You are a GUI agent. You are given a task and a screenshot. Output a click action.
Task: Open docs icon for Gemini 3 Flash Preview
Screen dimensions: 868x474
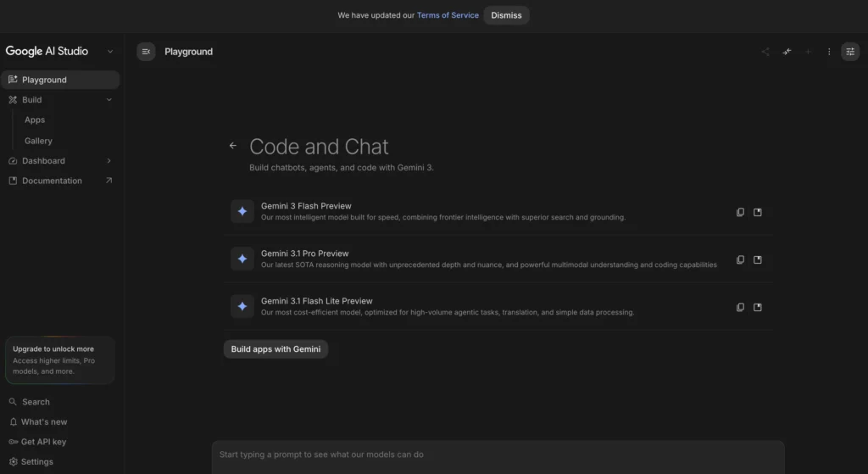(758, 212)
